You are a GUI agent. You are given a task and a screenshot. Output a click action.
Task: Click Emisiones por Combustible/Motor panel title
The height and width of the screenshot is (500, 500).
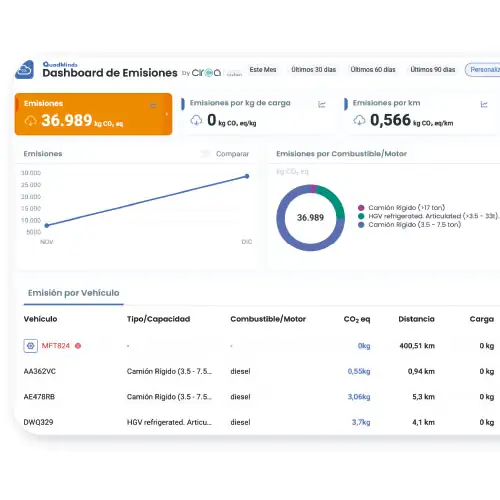coord(341,154)
